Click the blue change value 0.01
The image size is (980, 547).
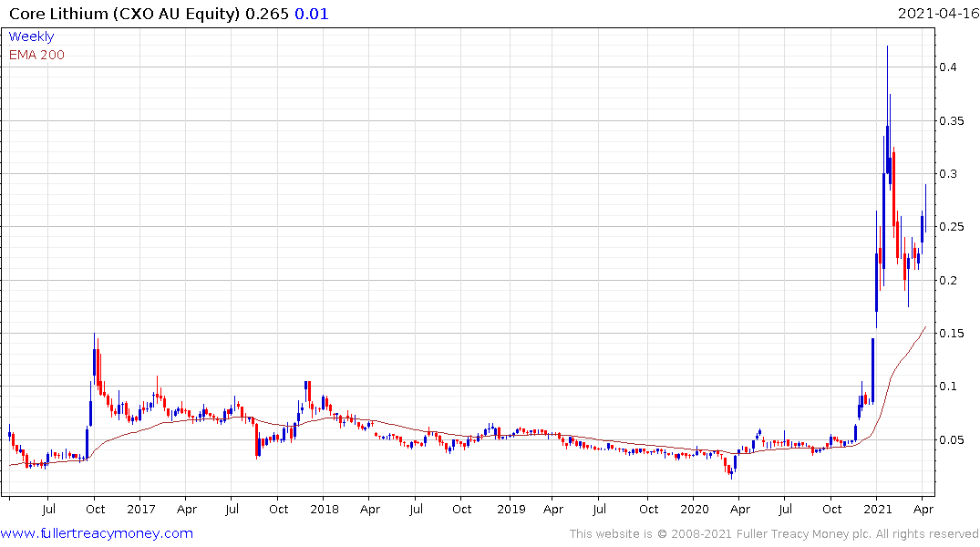pyautogui.click(x=311, y=14)
